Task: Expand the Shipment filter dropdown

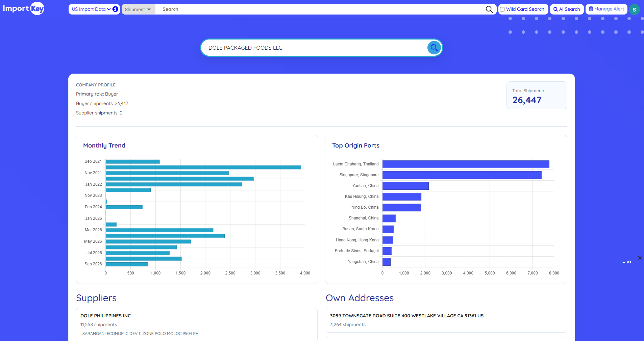Action: [x=138, y=9]
